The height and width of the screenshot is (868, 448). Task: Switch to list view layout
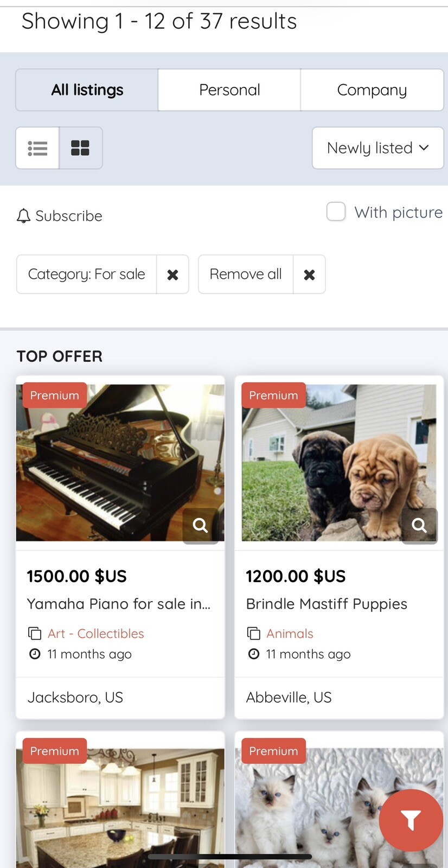coord(37,148)
